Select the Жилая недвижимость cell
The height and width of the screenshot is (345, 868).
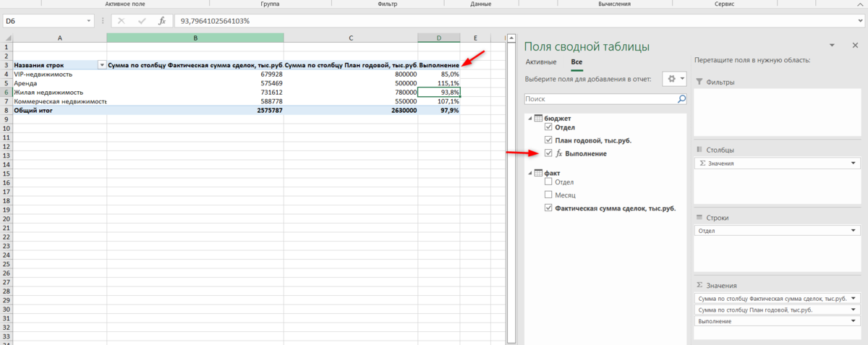coord(60,93)
